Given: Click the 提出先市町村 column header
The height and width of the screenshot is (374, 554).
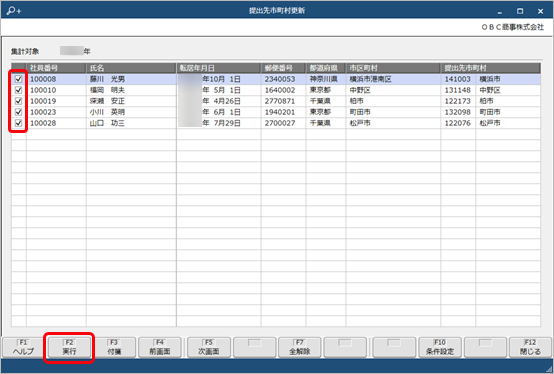Looking at the screenshot, I should coord(490,68).
